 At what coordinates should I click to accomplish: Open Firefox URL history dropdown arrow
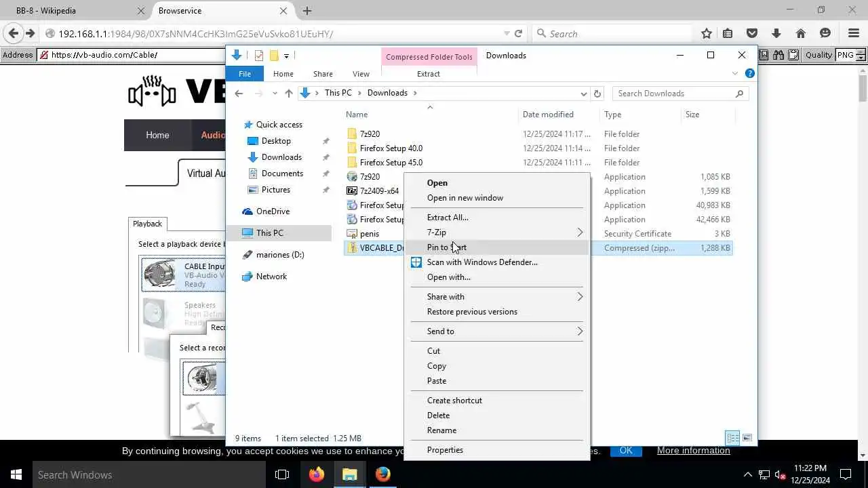pos(506,33)
